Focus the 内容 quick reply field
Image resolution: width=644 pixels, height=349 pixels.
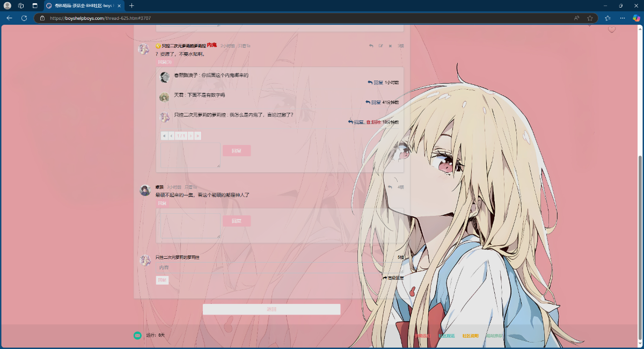click(x=279, y=267)
